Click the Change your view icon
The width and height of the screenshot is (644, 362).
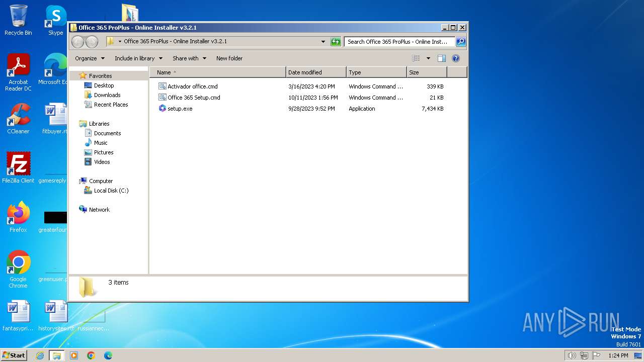click(416, 58)
